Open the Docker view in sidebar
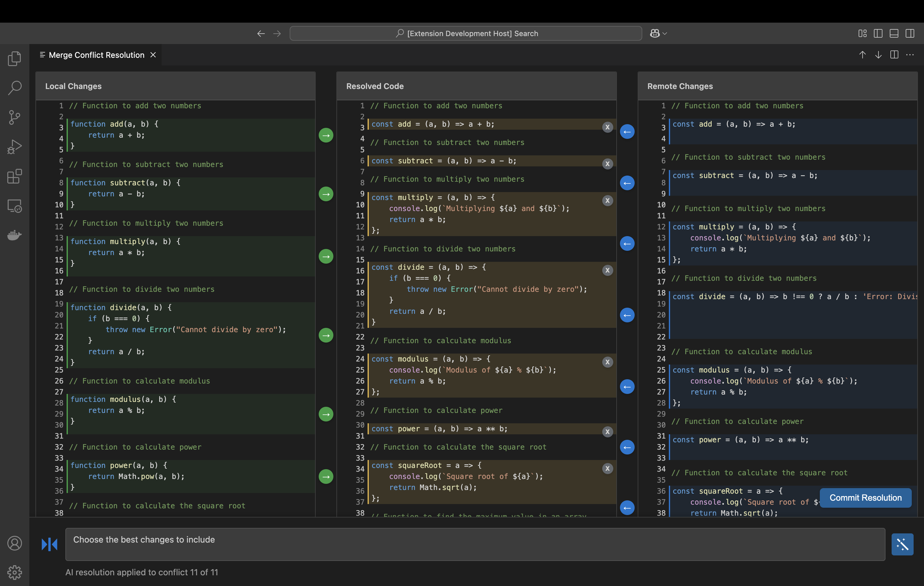This screenshot has width=924, height=586. (14, 235)
